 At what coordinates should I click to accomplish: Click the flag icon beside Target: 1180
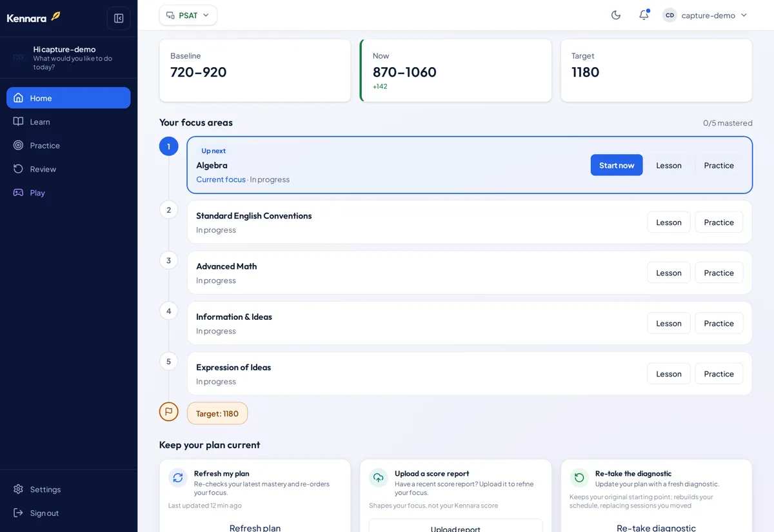[x=169, y=411]
